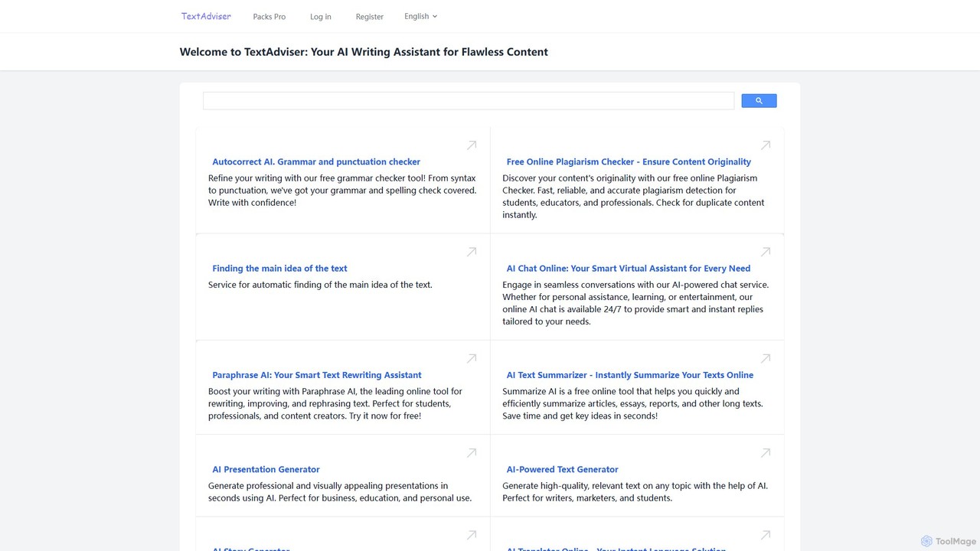Click the Autocorrect AI description starting 'Refine your writing'
The image size is (980, 551).
click(342, 191)
